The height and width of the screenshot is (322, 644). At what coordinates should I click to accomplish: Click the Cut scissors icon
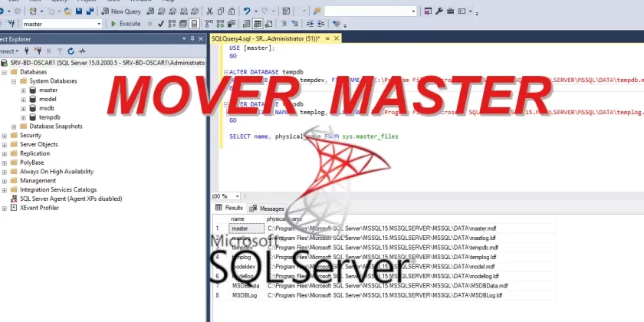point(209,11)
